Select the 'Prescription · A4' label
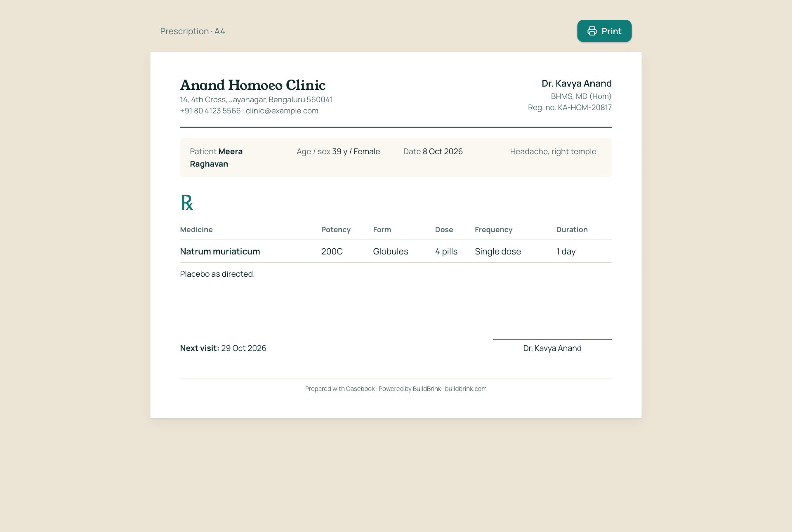The image size is (792, 532). point(193,31)
